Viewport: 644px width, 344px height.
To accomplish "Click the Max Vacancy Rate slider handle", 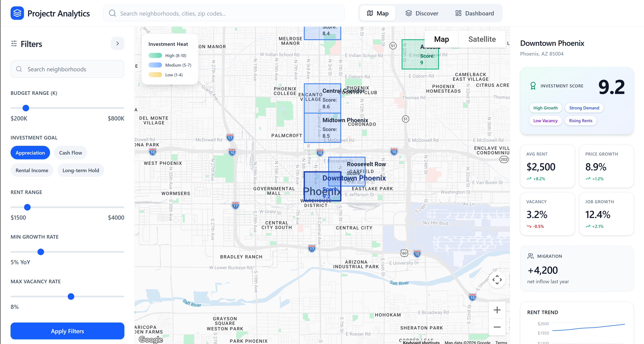I will (71, 297).
